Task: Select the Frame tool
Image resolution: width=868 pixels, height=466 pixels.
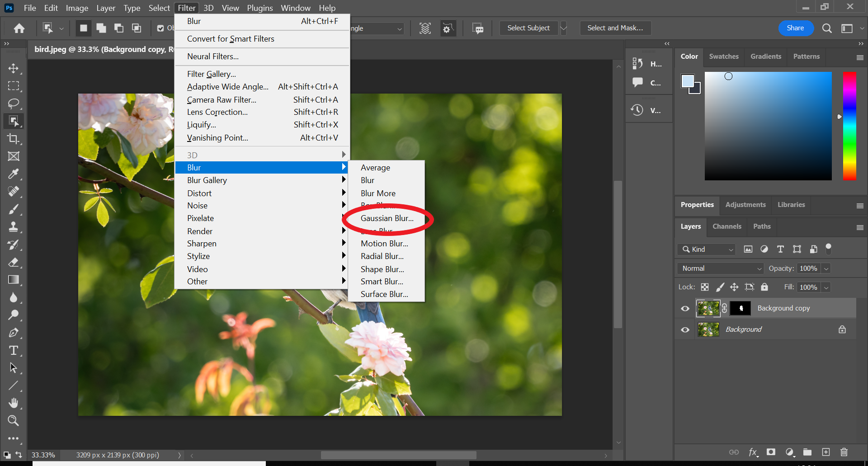Action: 14,156
